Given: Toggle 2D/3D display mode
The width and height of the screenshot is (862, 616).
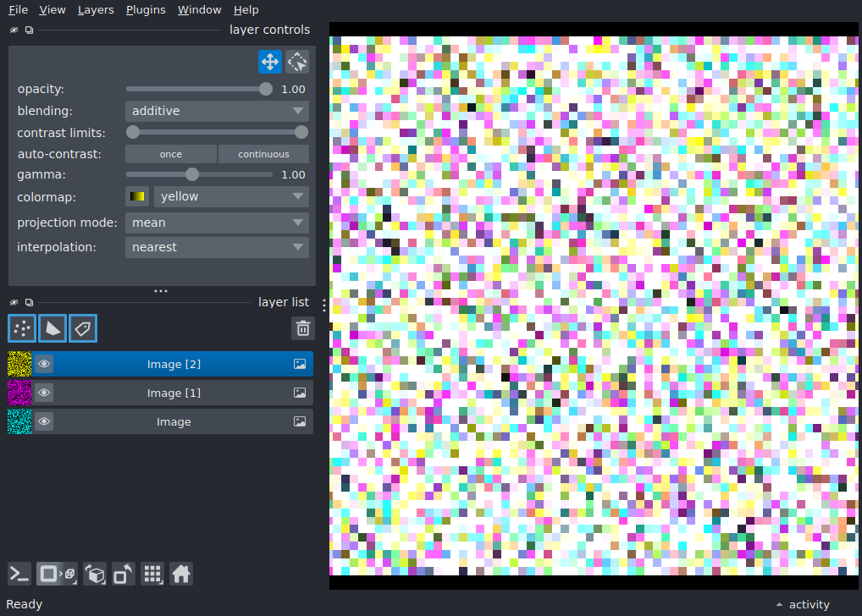Looking at the screenshot, I should pos(57,575).
